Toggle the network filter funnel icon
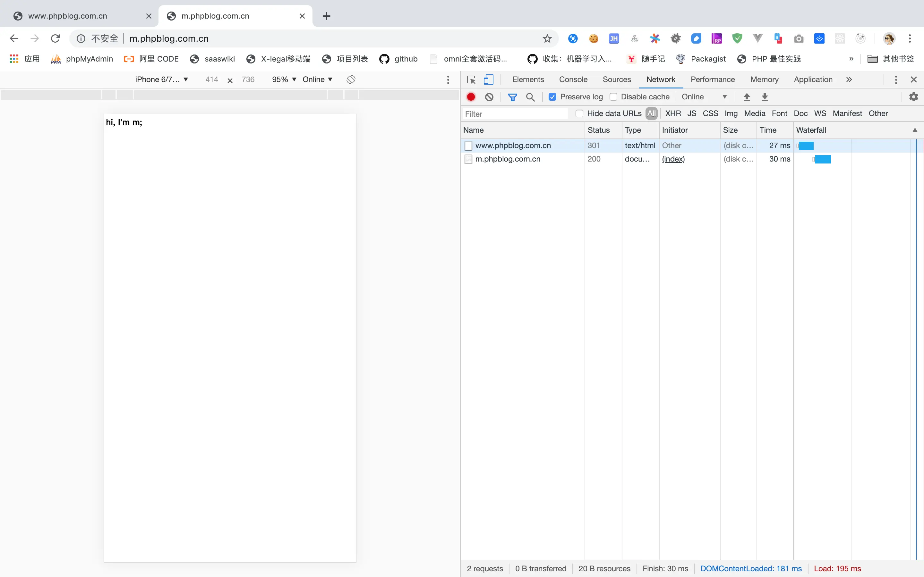 tap(512, 97)
